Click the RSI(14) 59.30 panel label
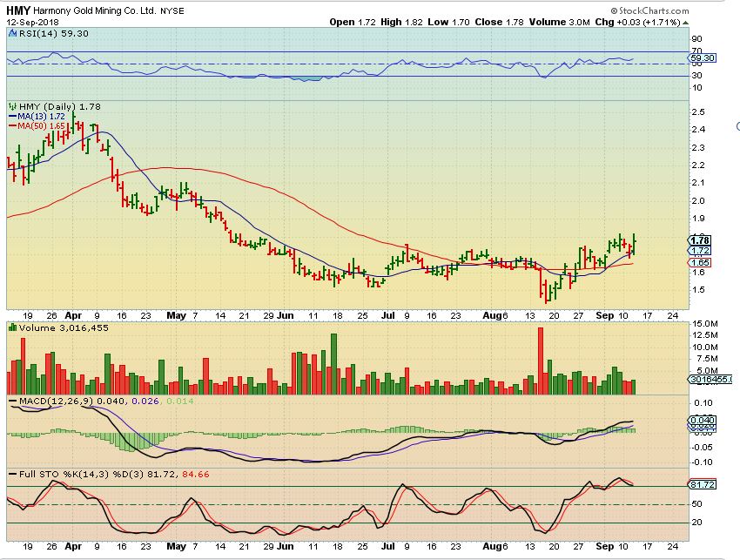 pyautogui.click(x=53, y=33)
